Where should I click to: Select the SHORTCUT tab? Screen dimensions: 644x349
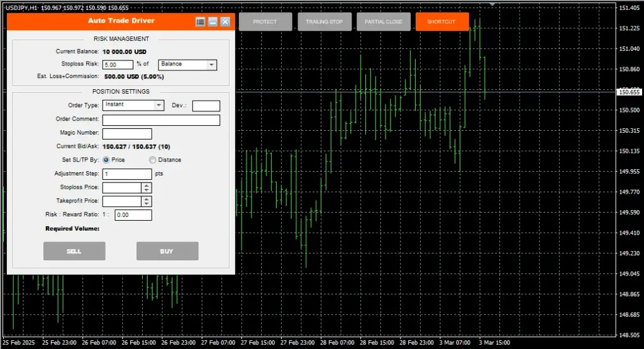(442, 22)
